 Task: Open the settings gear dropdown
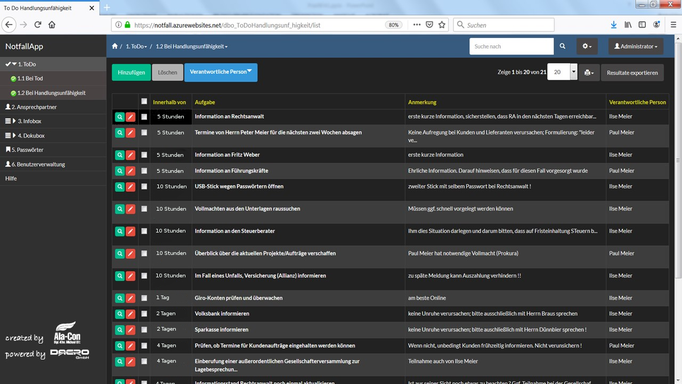587,46
